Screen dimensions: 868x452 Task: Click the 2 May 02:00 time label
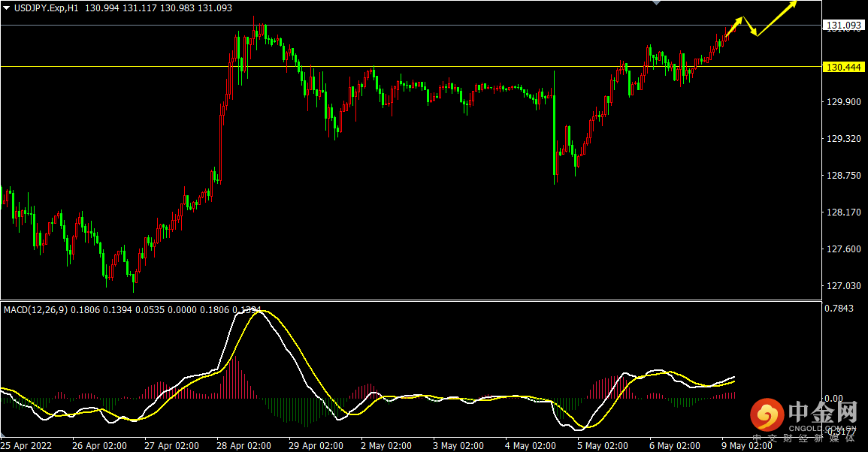pyautogui.click(x=386, y=446)
